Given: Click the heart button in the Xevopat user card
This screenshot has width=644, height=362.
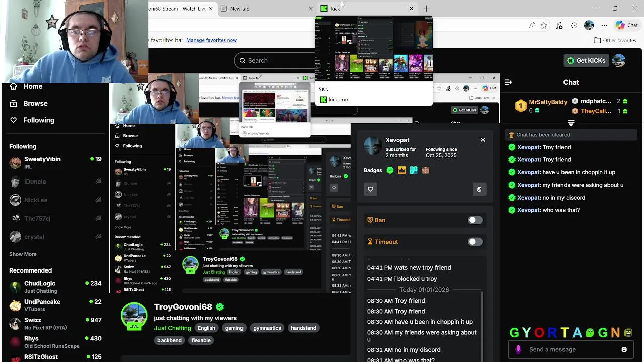Looking at the screenshot, I should pyautogui.click(x=371, y=189).
